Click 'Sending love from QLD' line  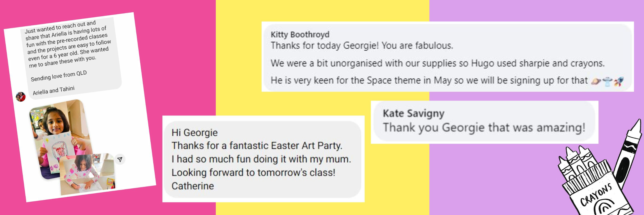click(x=59, y=76)
